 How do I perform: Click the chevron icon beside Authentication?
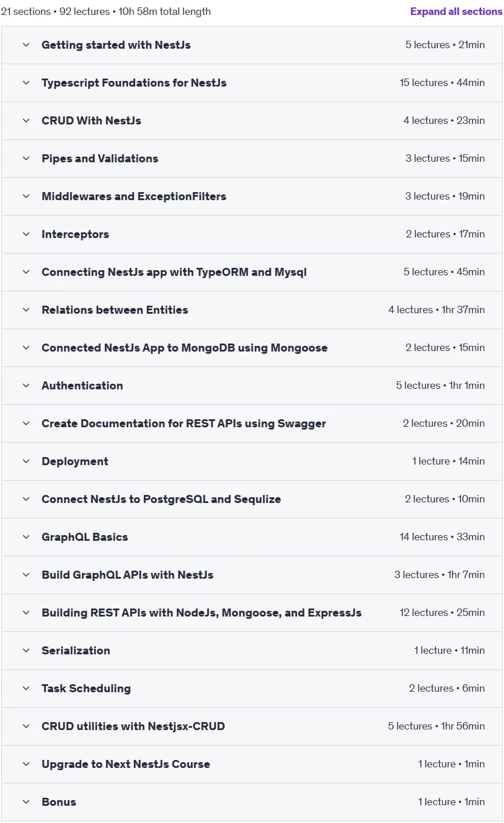point(26,385)
